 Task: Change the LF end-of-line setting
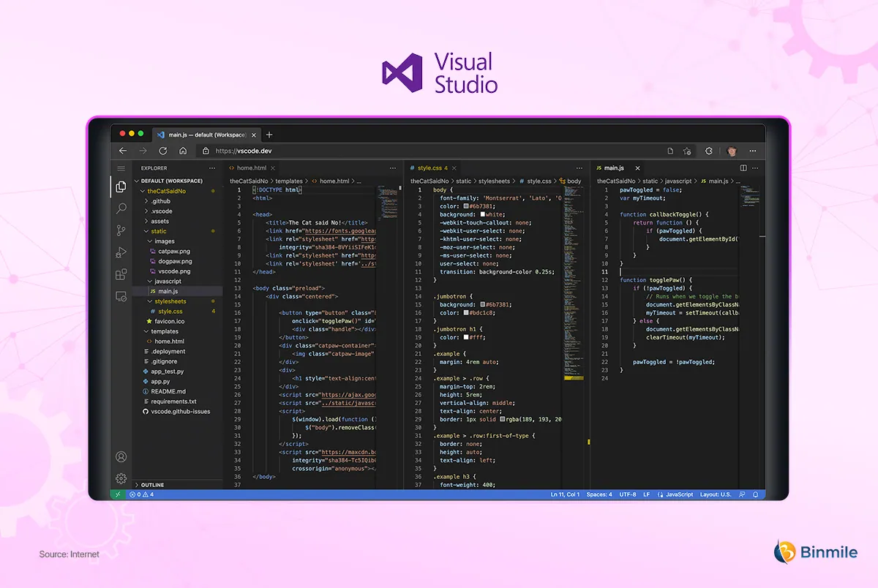[647, 494]
